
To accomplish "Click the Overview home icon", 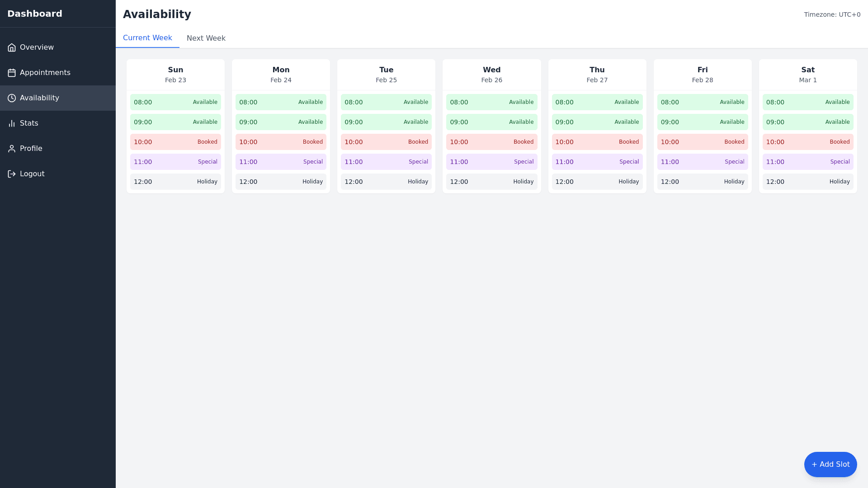I will 12,47.
